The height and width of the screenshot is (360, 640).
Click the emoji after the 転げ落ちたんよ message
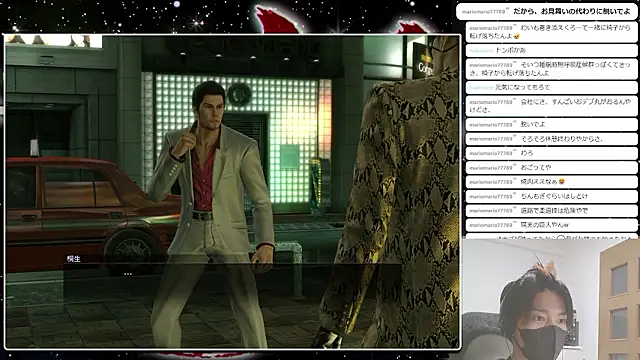pyautogui.click(x=517, y=36)
